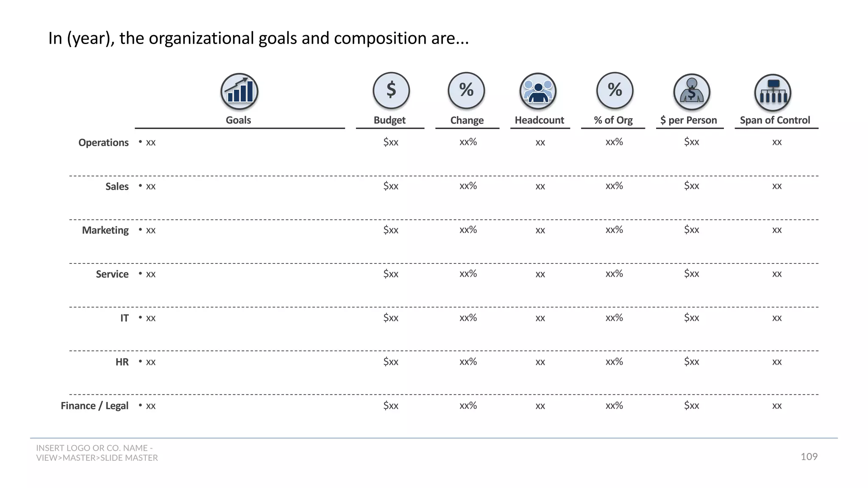This screenshot has width=868, height=488.
Task: Select the HR span of control value
Action: click(x=777, y=362)
